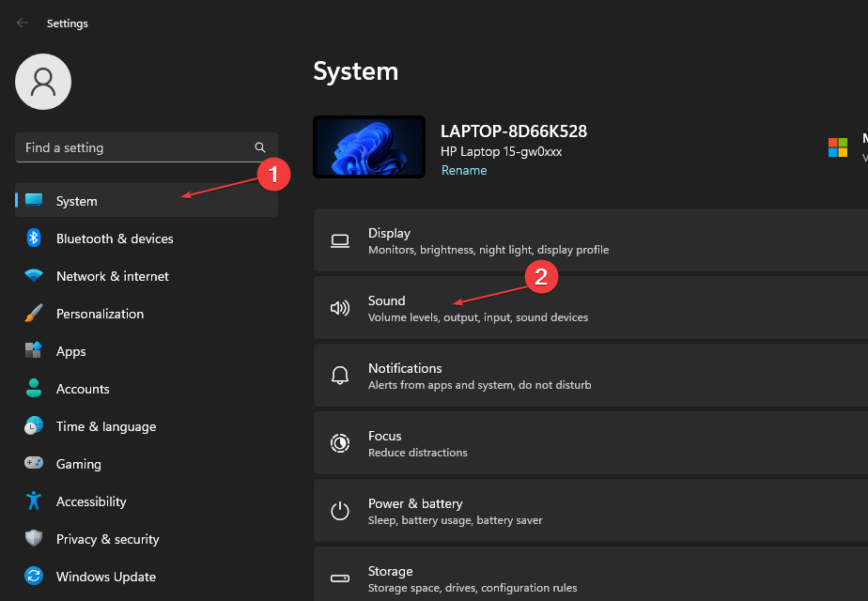This screenshot has width=868, height=601.
Task: Open Power & battery via its power icon
Action: (340, 510)
